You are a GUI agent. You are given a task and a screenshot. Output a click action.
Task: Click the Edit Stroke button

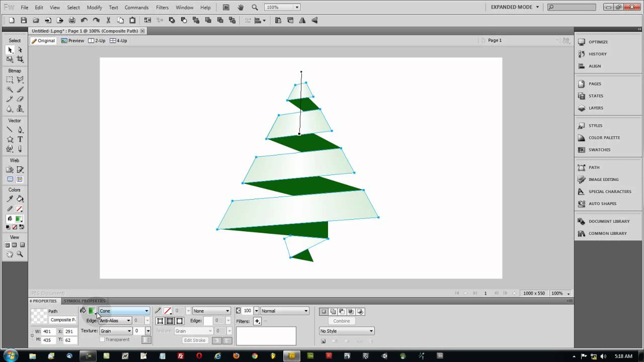pyautogui.click(x=195, y=340)
